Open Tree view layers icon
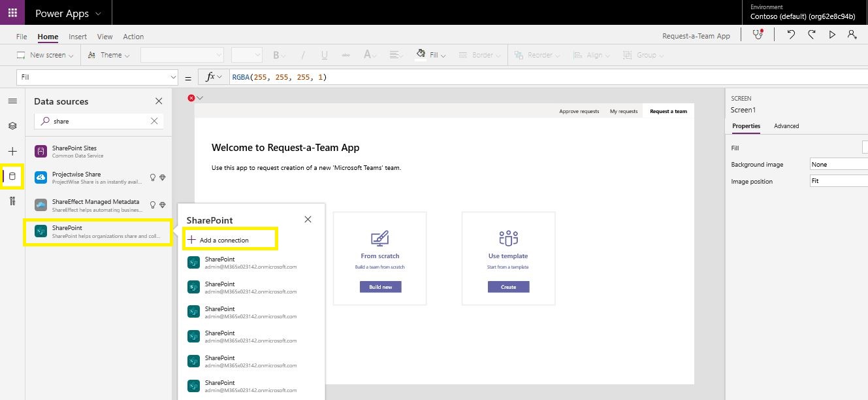The height and width of the screenshot is (400, 868). [x=12, y=125]
